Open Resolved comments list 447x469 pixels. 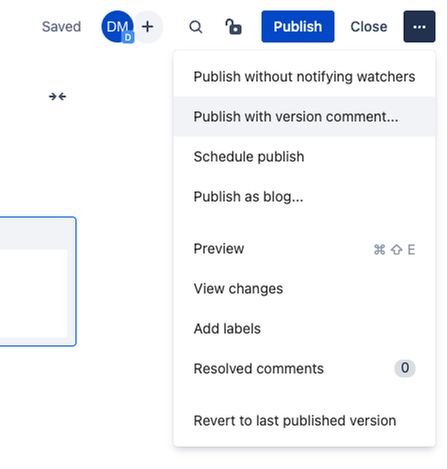tap(304, 369)
